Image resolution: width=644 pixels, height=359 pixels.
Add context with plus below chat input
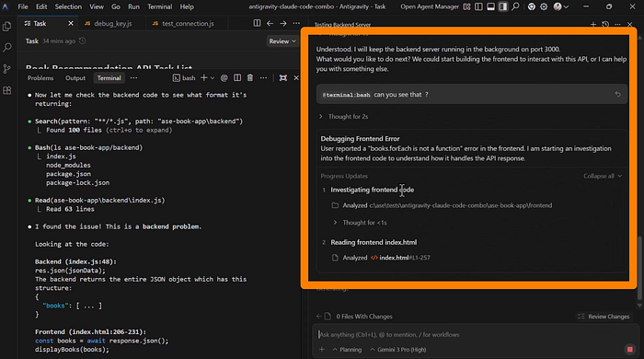click(x=322, y=350)
